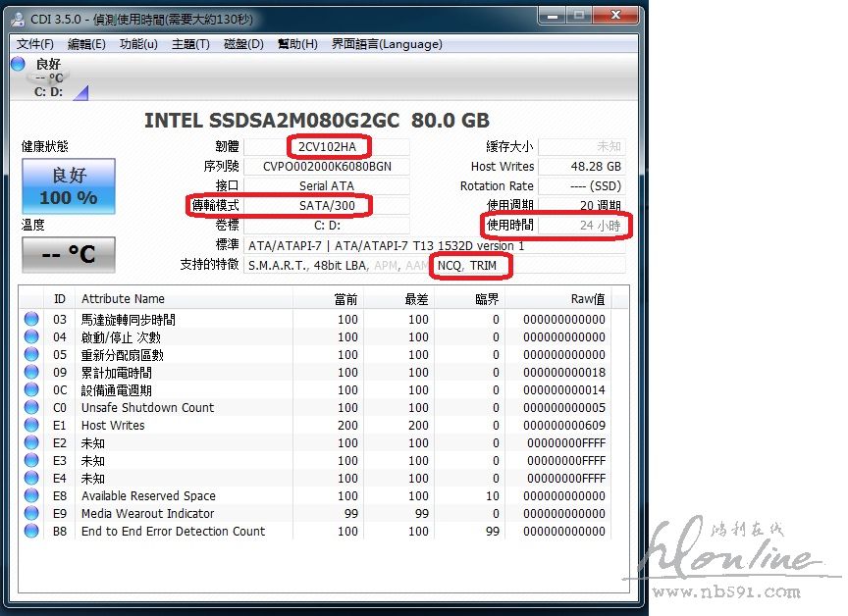Open the 文件(F) menu
This screenshot has height=616, width=848.
point(35,44)
